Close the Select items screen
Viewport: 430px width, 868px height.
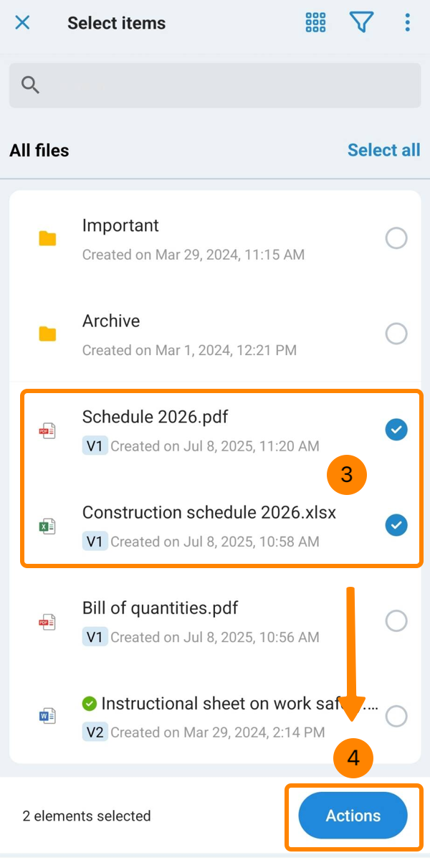click(23, 23)
